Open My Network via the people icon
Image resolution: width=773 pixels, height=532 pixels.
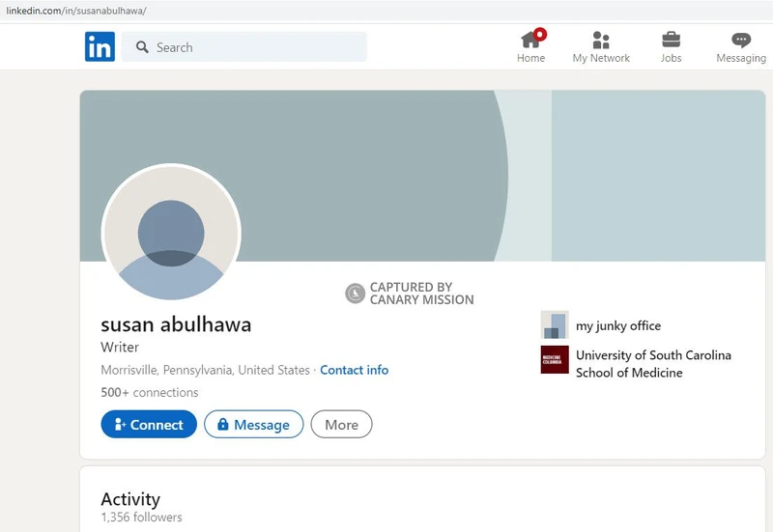click(601, 40)
